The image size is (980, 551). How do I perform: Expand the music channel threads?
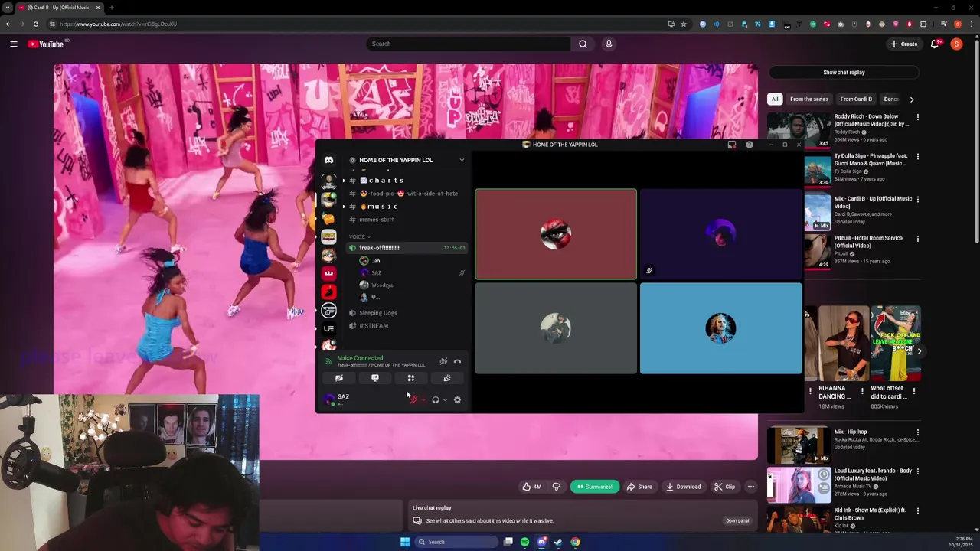pyautogui.click(x=344, y=207)
